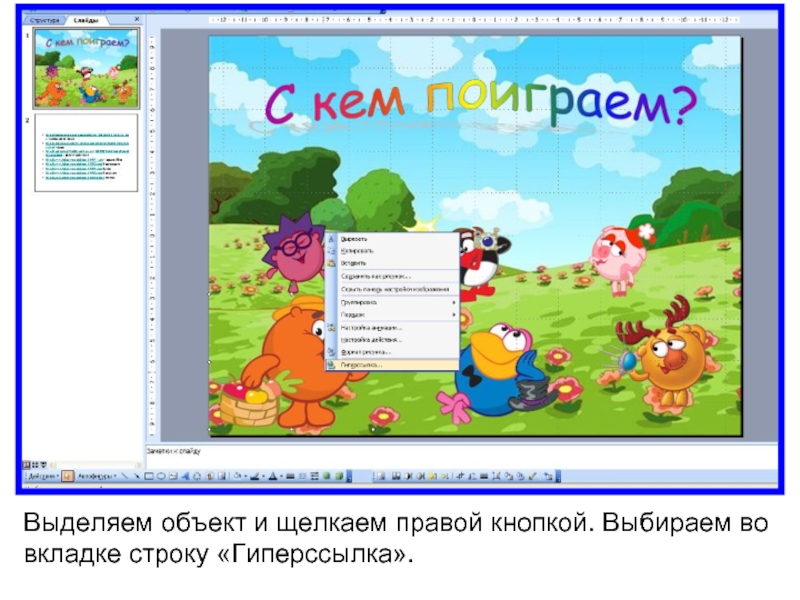Compress pictures button
This screenshot has width=800, height=600.
(496, 477)
